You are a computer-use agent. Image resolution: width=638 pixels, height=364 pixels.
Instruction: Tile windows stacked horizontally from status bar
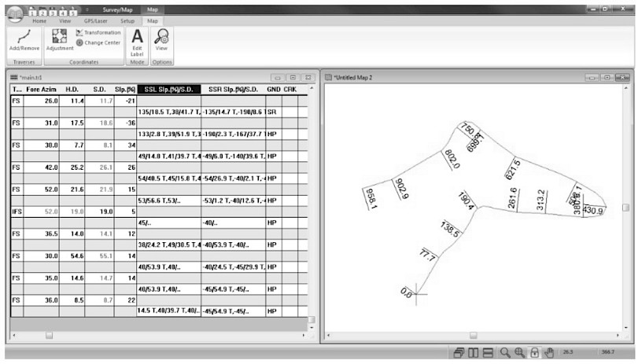pyautogui.click(x=488, y=354)
